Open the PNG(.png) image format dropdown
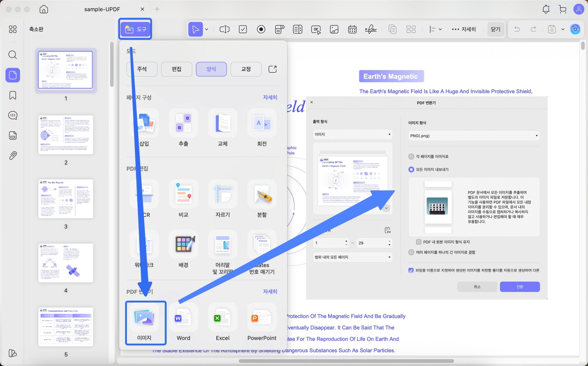This screenshot has height=366, width=588. click(474, 136)
